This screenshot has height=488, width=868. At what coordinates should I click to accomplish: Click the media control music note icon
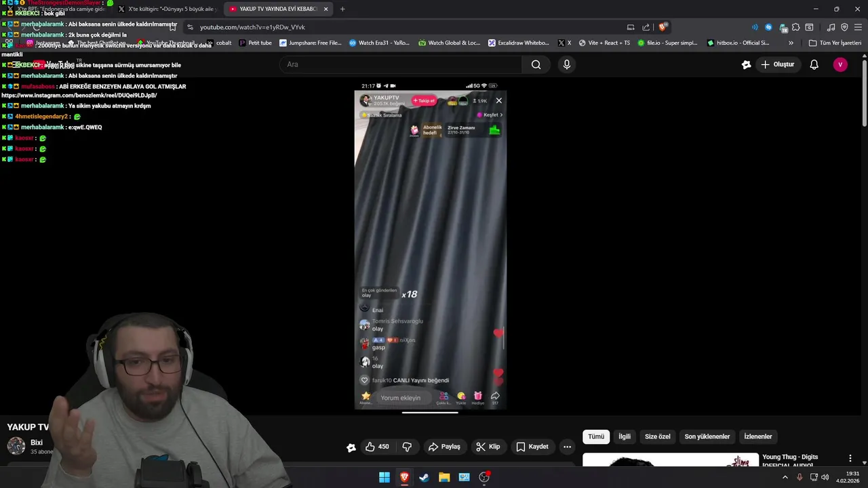coord(831,27)
